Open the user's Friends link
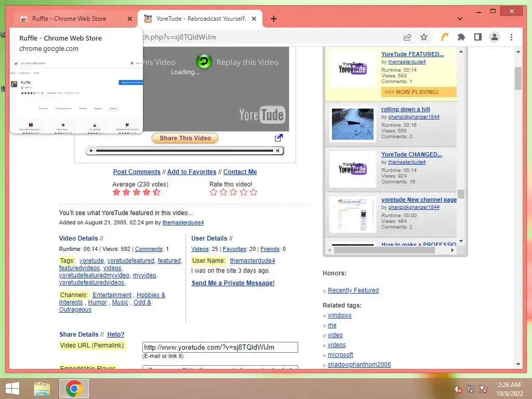 click(270, 249)
